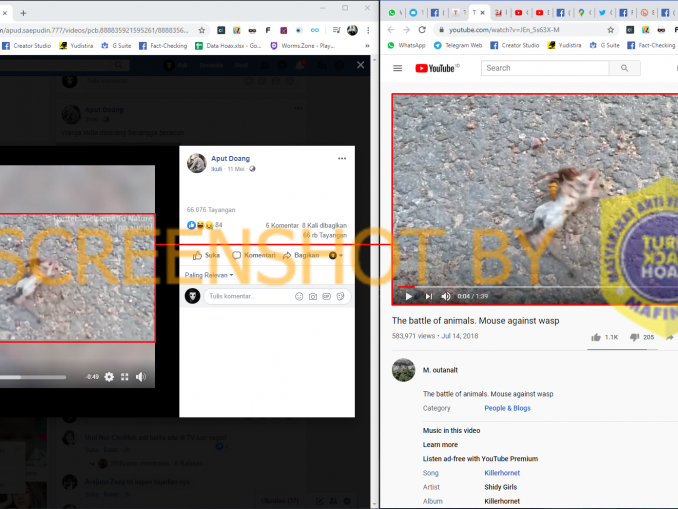Switch to the Twitter tab
The width and height of the screenshot is (678, 509).
point(602,13)
